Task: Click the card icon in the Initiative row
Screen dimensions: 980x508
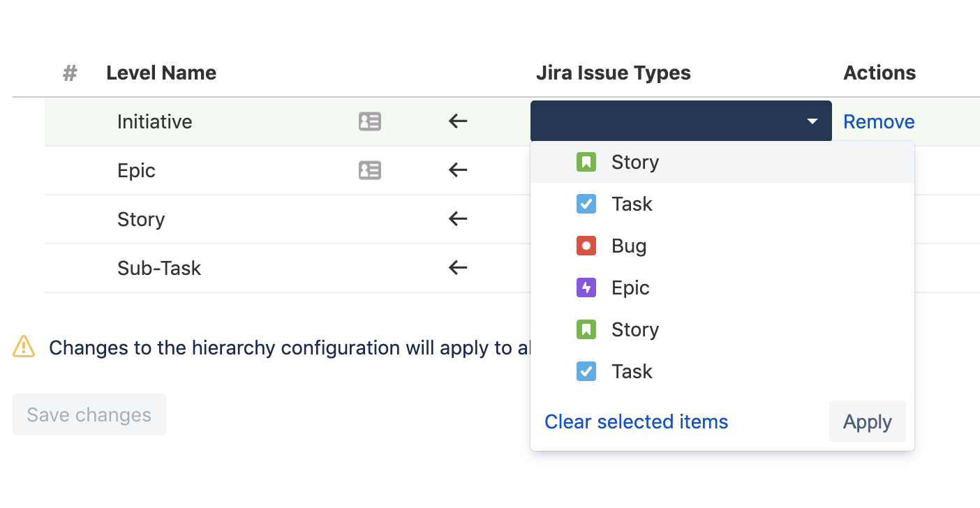Action: [370, 121]
